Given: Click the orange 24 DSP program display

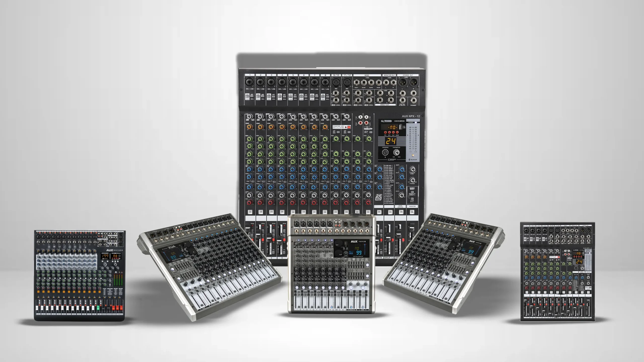Looking at the screenshot, I should pyautogui.click(x=391, y=141).
